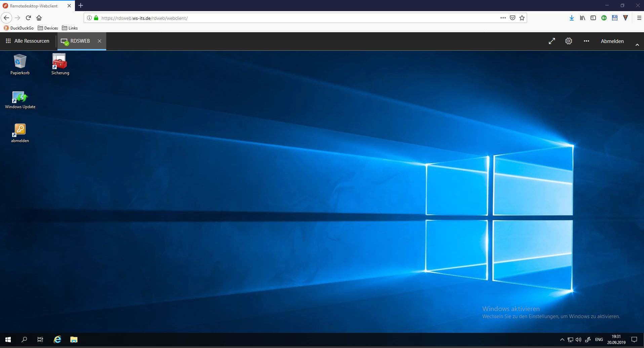Viewport: 644px width, 348px height.
Task: Open web client settings gear
Action: click(x=569, y=41)
